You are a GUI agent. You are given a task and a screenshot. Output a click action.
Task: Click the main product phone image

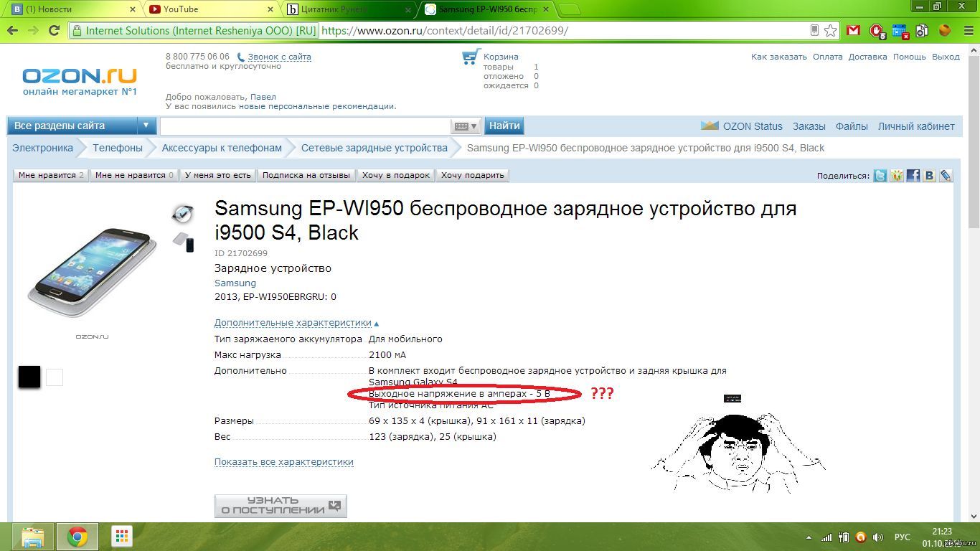(92, 273)
